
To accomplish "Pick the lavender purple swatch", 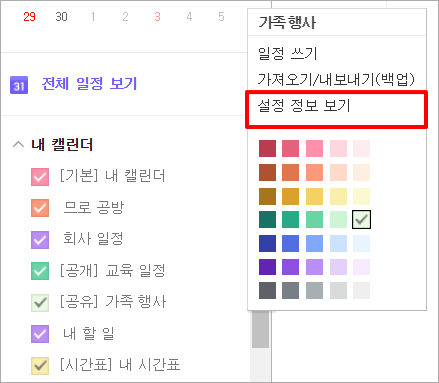I will [314, 267].
